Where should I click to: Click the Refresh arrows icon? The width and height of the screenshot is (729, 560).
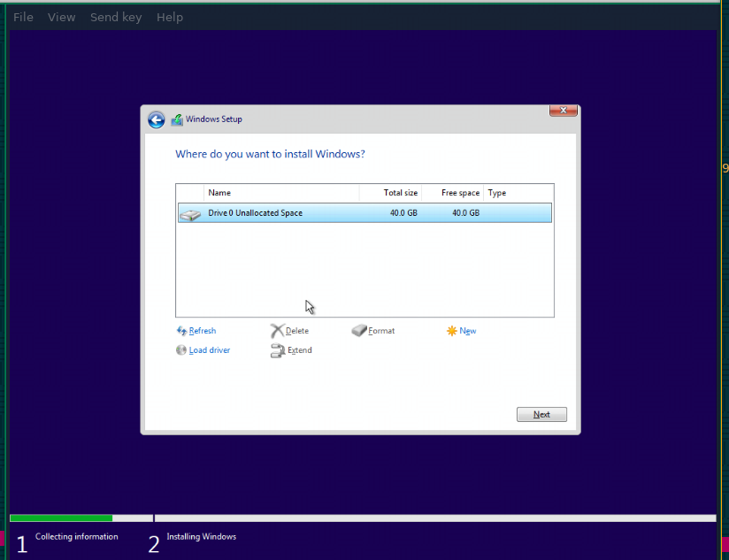click(181, 331)
